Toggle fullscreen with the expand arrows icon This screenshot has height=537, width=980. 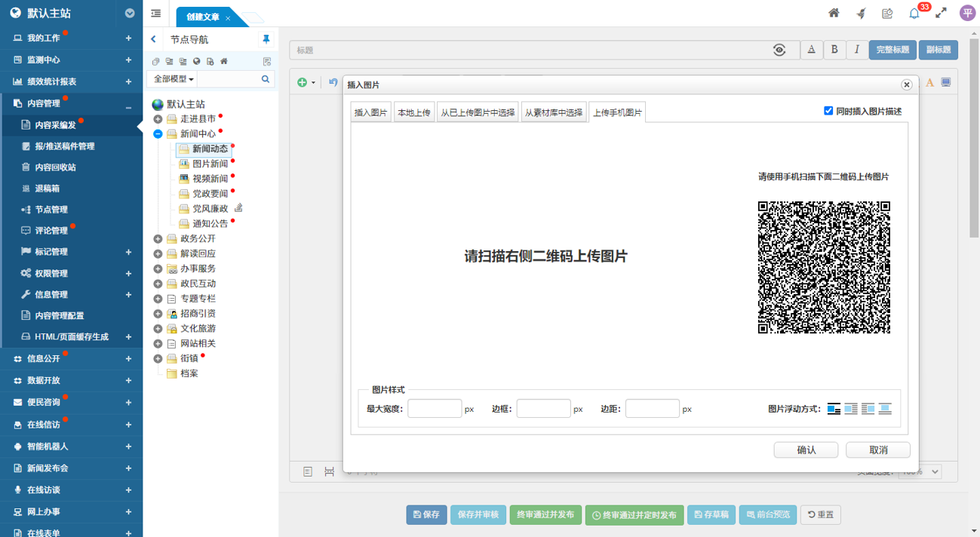coord(941,13)
